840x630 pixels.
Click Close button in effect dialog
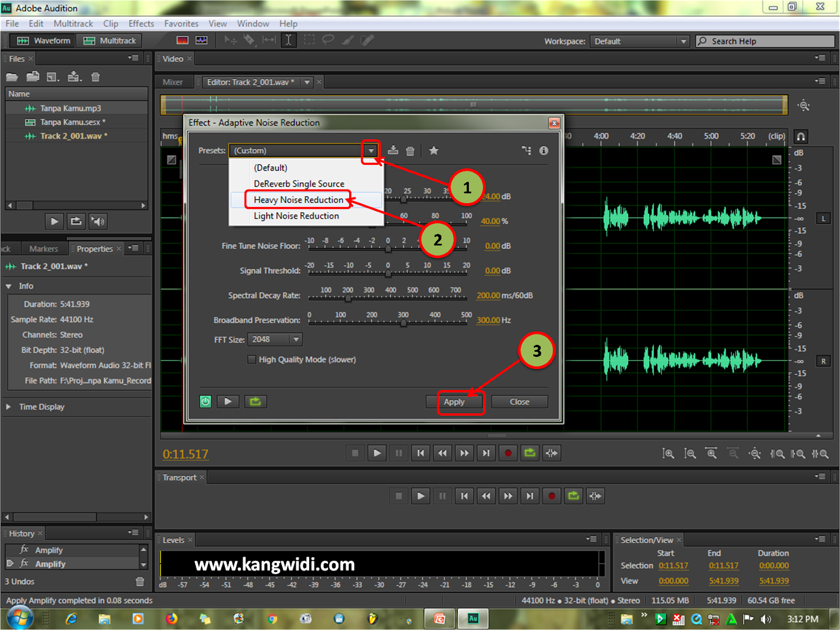(519, 402)
